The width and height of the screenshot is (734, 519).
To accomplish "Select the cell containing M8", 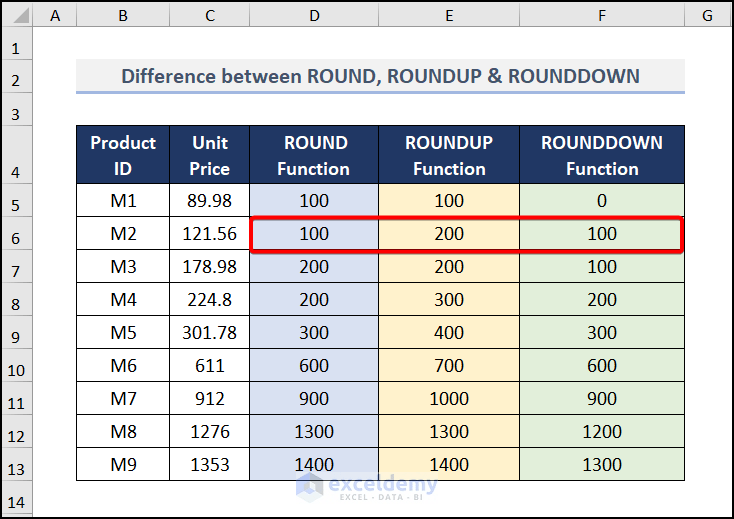I will pyautogui.click(x=123, y=431).
